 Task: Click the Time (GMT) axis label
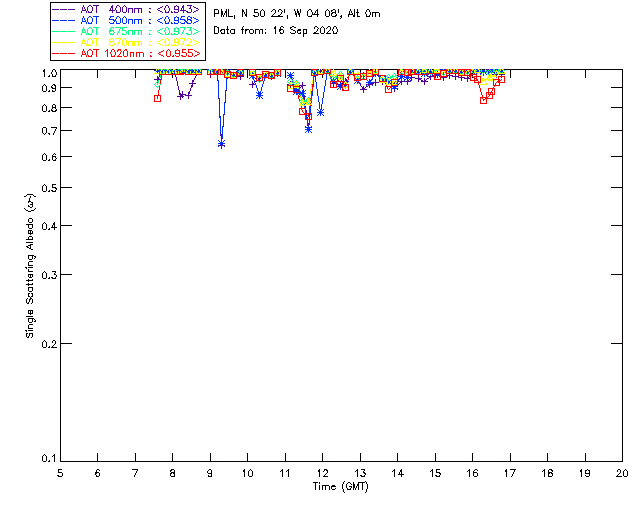click(x=340, y=487)
